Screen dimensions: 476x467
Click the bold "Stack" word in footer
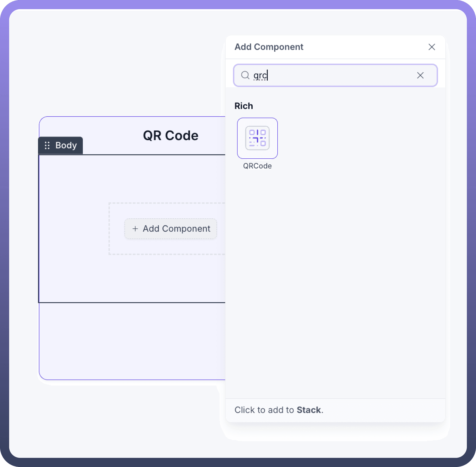308,410
